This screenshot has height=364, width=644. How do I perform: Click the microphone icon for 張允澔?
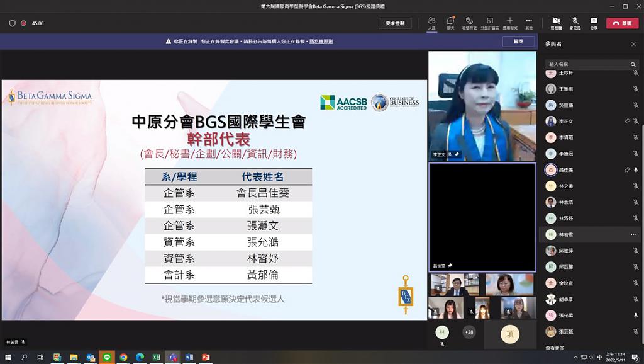(x=636, y=316)
